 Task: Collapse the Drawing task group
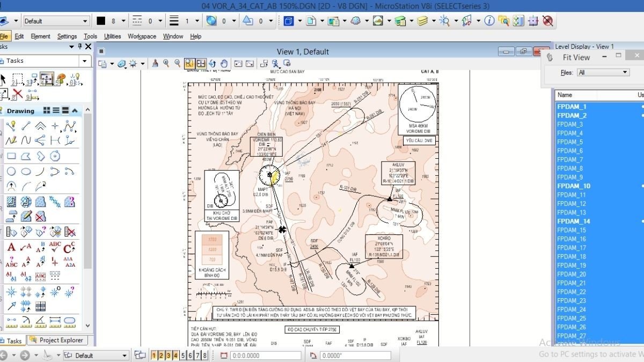pyautogui.click(x=75, y=110)
